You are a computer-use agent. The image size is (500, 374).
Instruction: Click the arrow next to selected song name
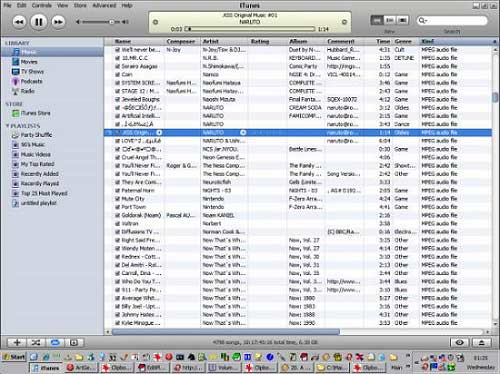pos(159,133)
